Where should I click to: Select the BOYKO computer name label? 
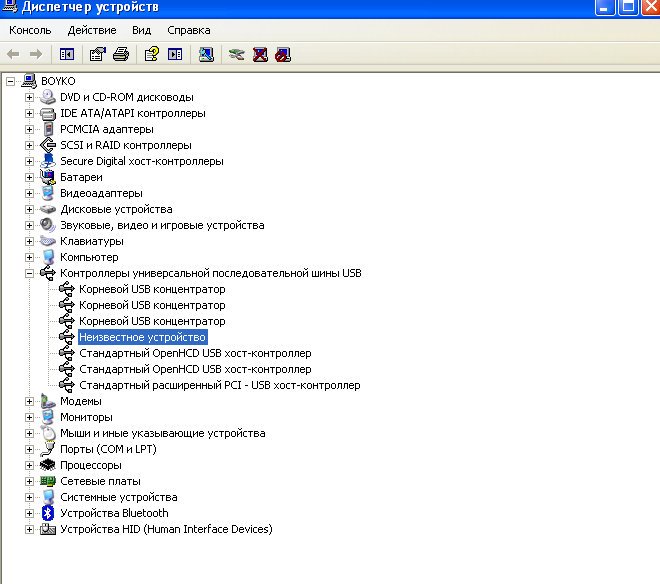pyautogui.click(x=58, y=81)
